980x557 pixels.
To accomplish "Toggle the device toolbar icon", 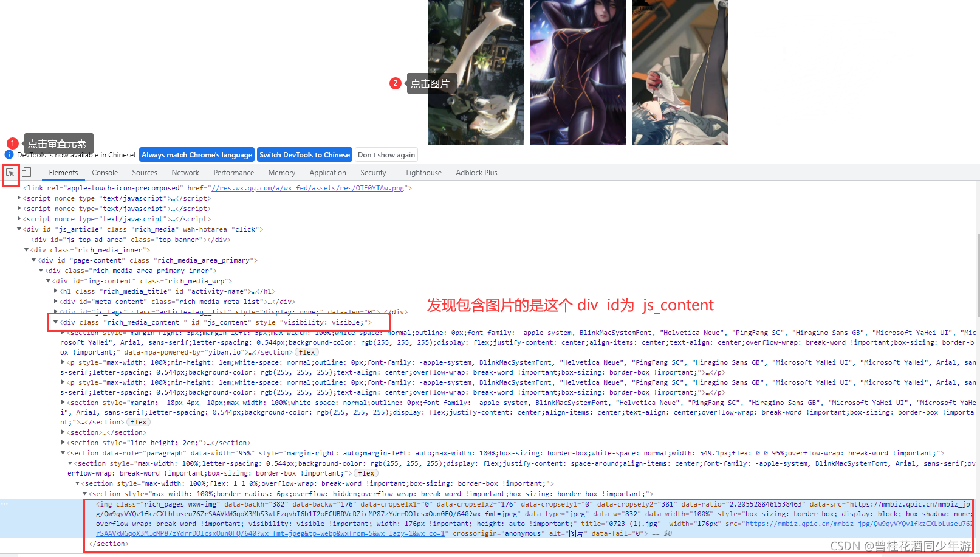I will pyautogui.click(x=26, y=173).
